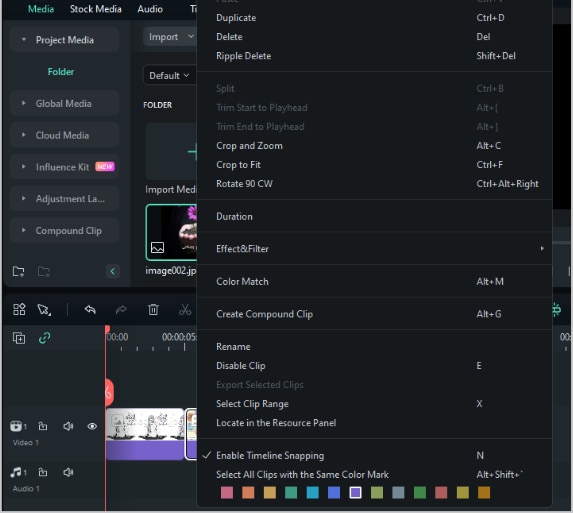
Task: Switch to the Stock Media tab
Action: pyautogui.click(x=95, y=9)
